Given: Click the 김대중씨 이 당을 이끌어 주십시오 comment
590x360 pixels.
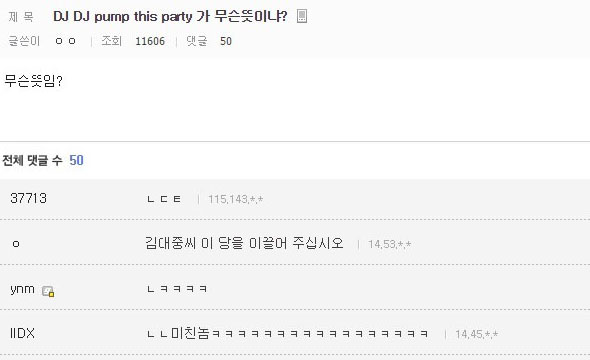Looking at the screenshot, I should pyautogui.click(x=244, y=243).
